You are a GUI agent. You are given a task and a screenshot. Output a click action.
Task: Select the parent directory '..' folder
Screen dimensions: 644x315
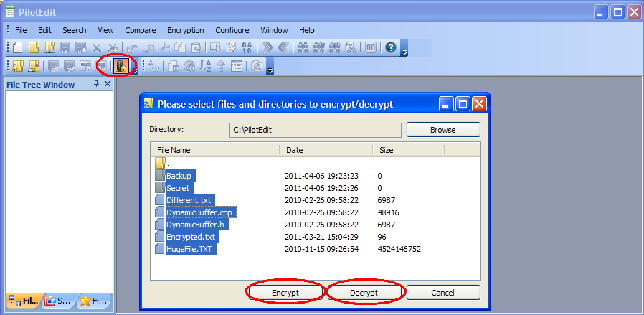(164, 163)
